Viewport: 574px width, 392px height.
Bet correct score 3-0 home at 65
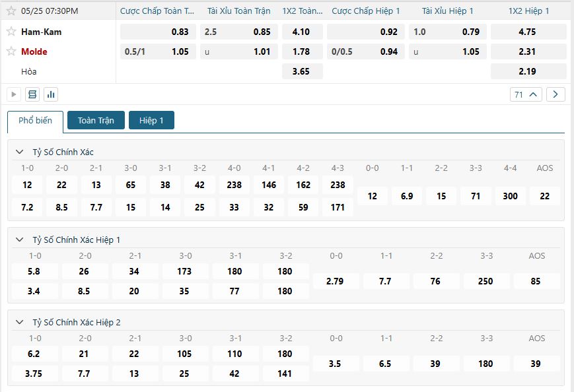click(x=131, y=185)
